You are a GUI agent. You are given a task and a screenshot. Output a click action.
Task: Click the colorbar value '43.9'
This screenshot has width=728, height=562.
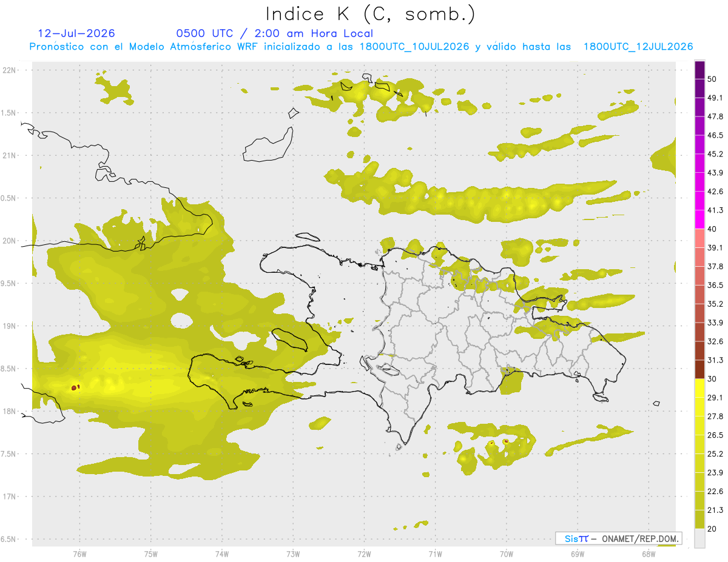tap(715, 173)
